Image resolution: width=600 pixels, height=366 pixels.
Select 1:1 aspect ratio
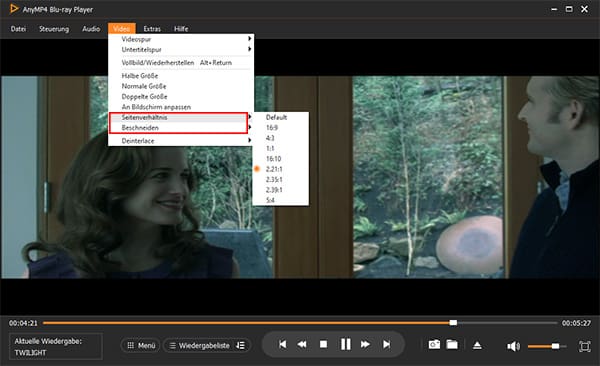(280, 148)
